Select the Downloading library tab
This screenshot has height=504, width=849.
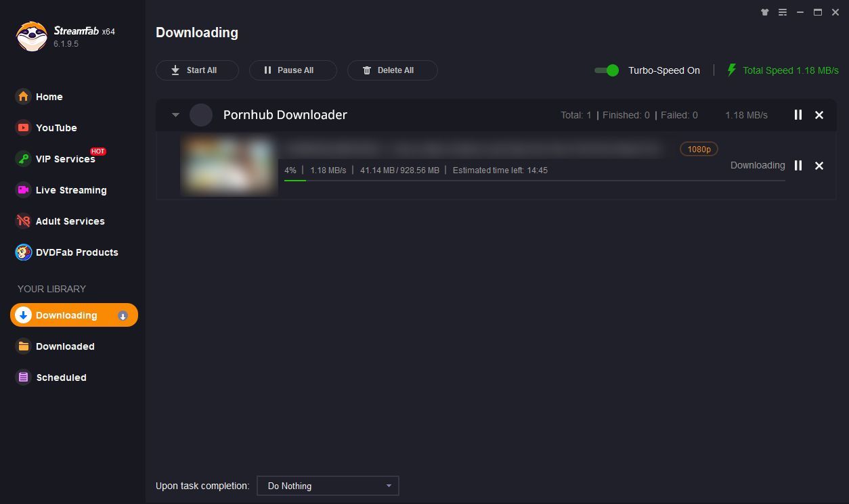(74, 315)
